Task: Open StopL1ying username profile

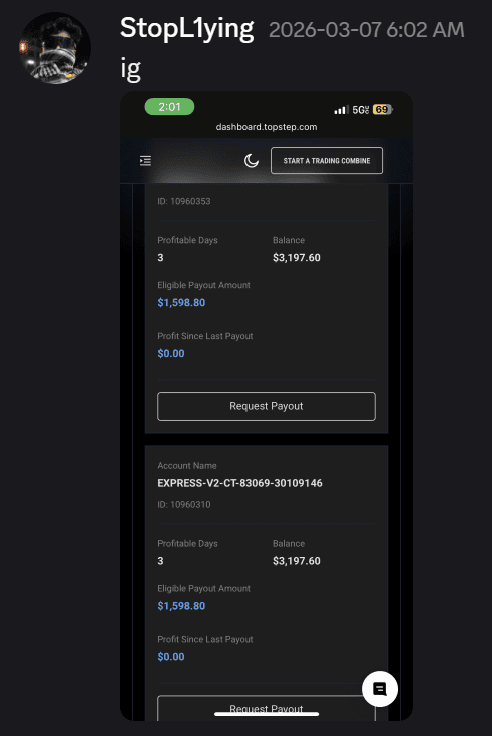Action: click(187, 29)
